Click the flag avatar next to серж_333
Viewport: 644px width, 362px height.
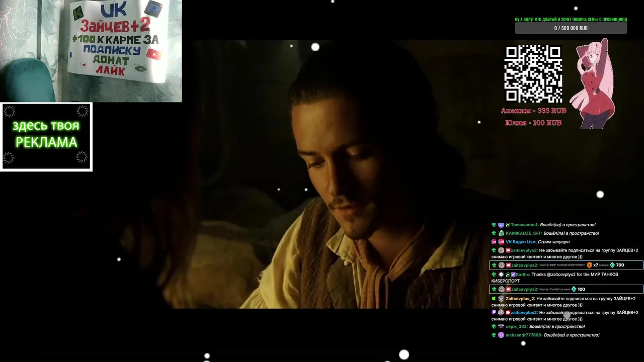(x=501, y=327)
